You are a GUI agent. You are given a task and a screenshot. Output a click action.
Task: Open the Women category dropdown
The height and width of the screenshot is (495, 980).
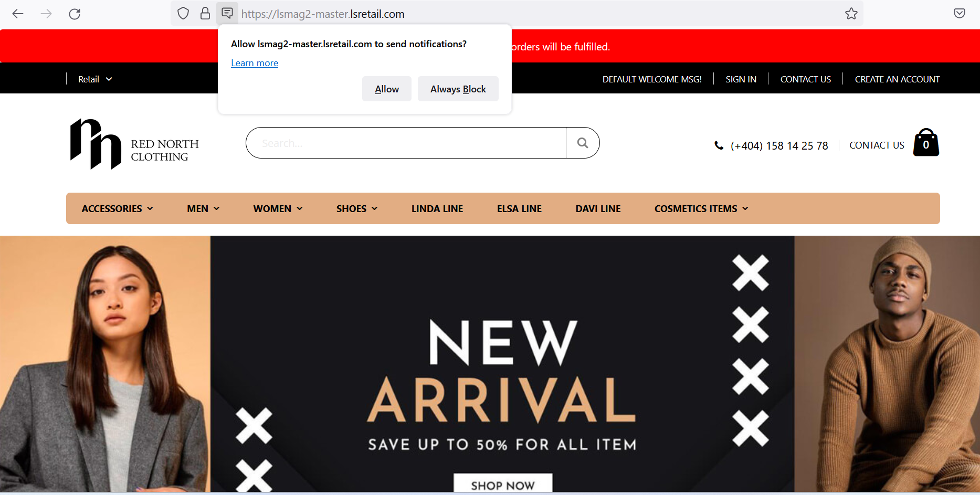tap(278, 208)
